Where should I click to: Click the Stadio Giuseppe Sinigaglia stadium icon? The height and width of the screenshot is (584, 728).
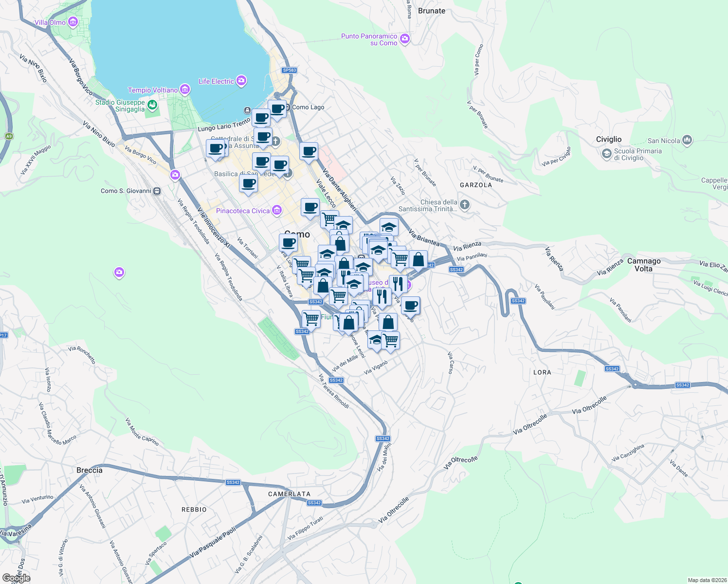coord(152,105)
